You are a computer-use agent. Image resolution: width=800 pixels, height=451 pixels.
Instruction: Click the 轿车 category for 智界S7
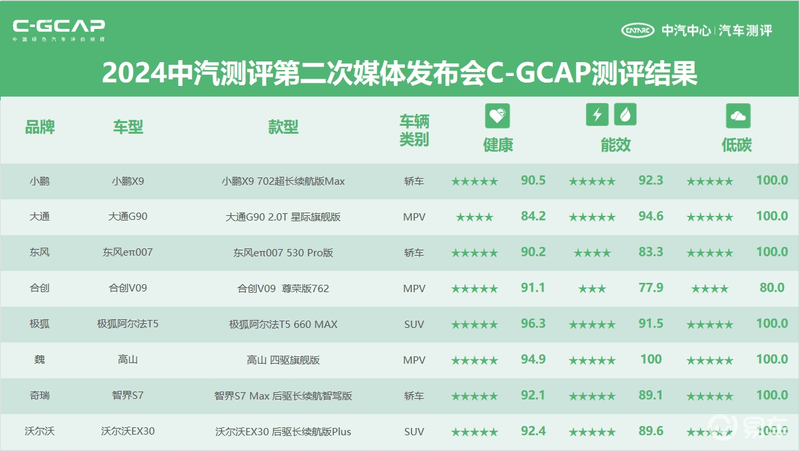coord(414,395)
